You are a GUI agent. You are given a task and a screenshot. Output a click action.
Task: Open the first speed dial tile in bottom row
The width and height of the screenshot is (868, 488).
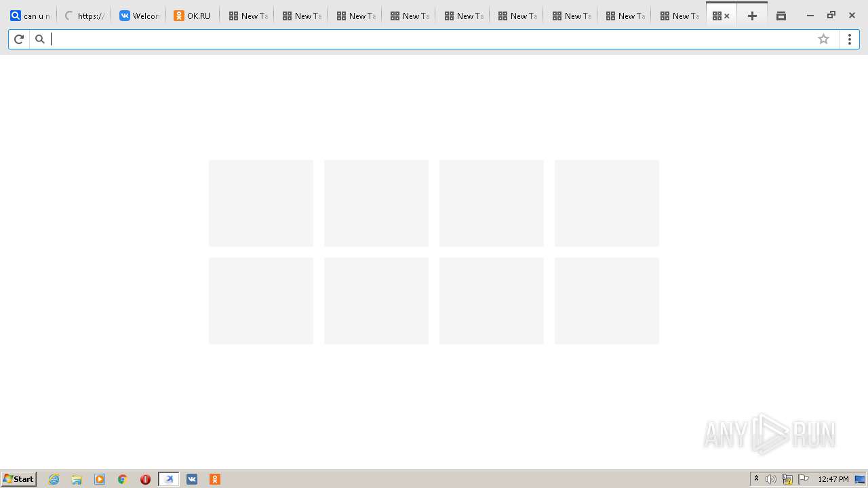261,301
